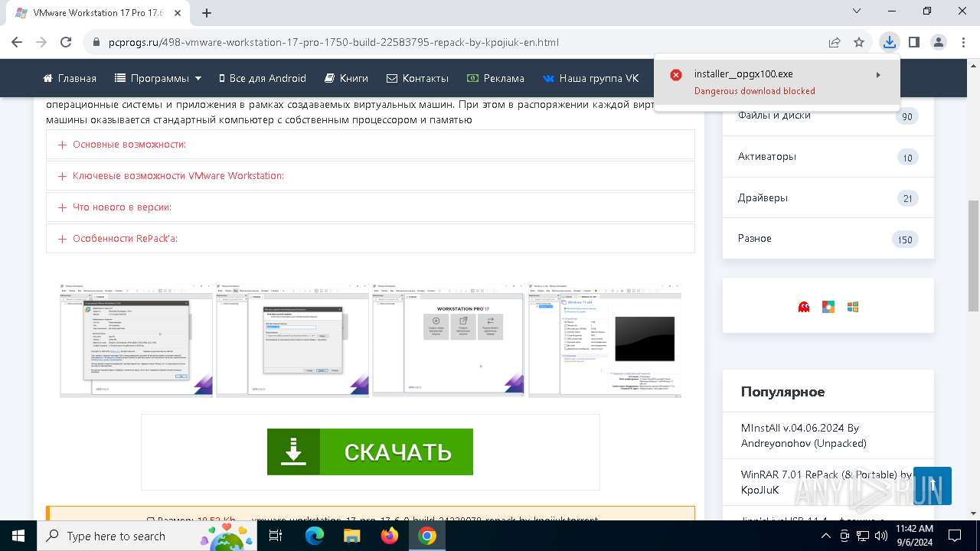This screenshot has height=551, width=980.
Task: Open the Chrome downloads icon
Action: click(x=889, y=42)
